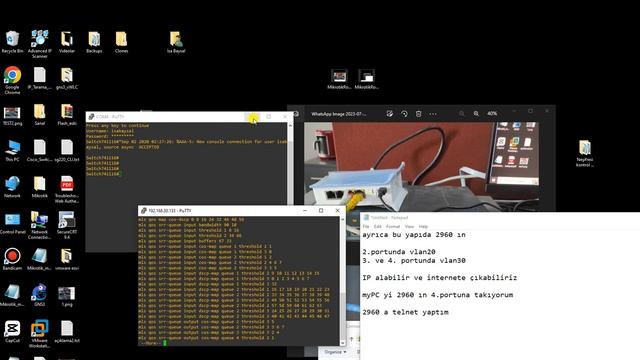
Task: Launch Google Chrome from the desktop
Action: [12, 80]
